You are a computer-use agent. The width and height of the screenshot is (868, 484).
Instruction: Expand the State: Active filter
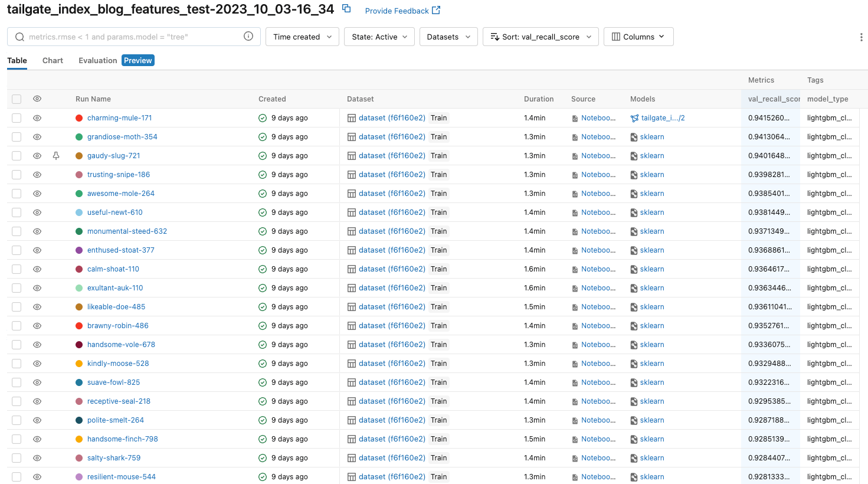click(379, 37)
